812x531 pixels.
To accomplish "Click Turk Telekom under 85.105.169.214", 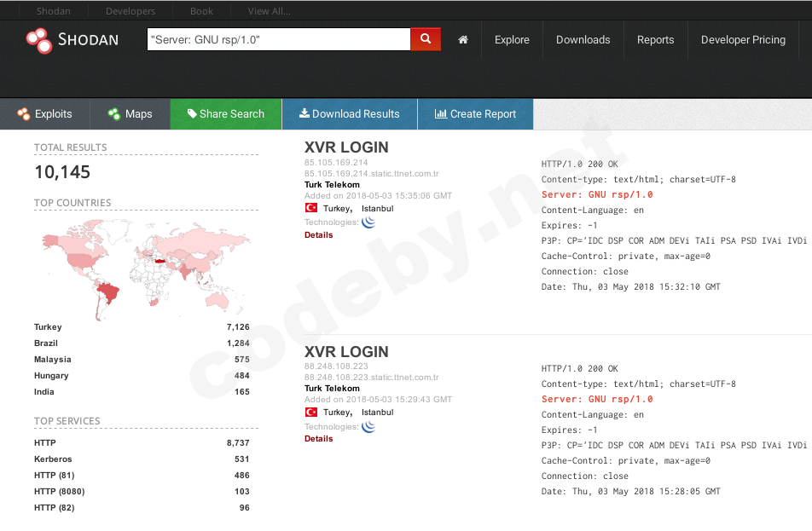I will tap(332, 185).
